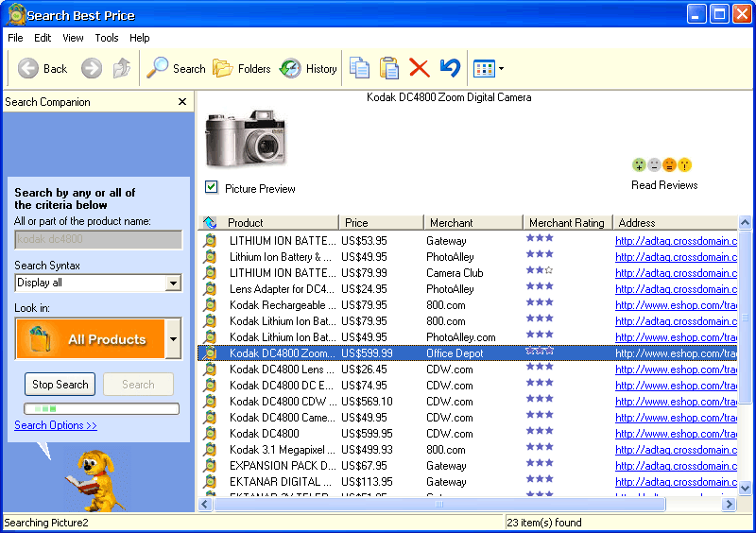Viewport: 756px width, 533px height.
Task: Click the orange review face icon
Action: tap(669, 165)
